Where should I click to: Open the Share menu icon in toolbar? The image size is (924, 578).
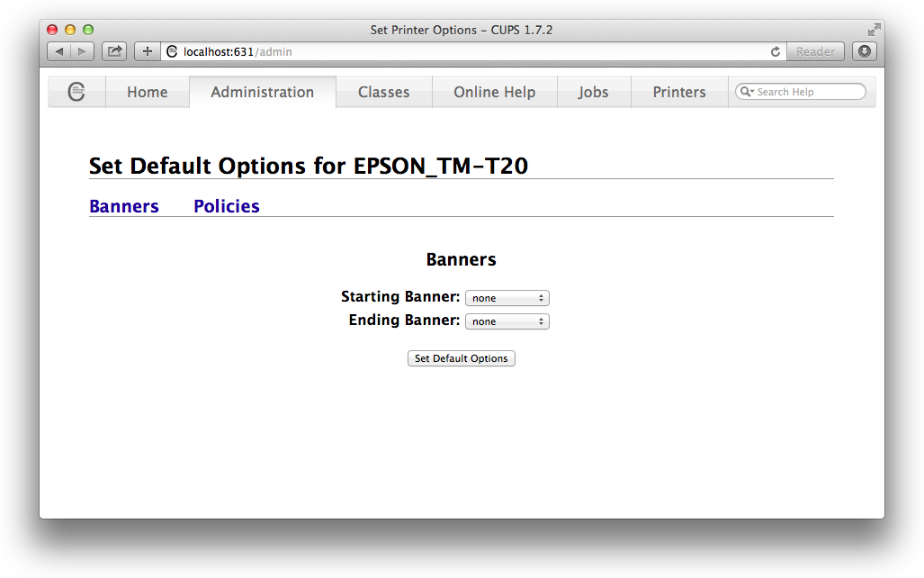pos(114,51)
